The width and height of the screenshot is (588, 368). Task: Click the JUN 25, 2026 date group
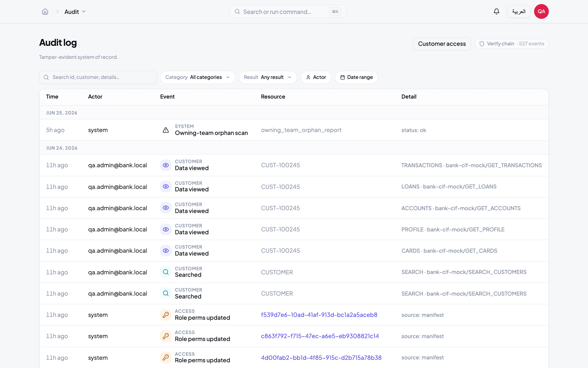click(61, 113)
